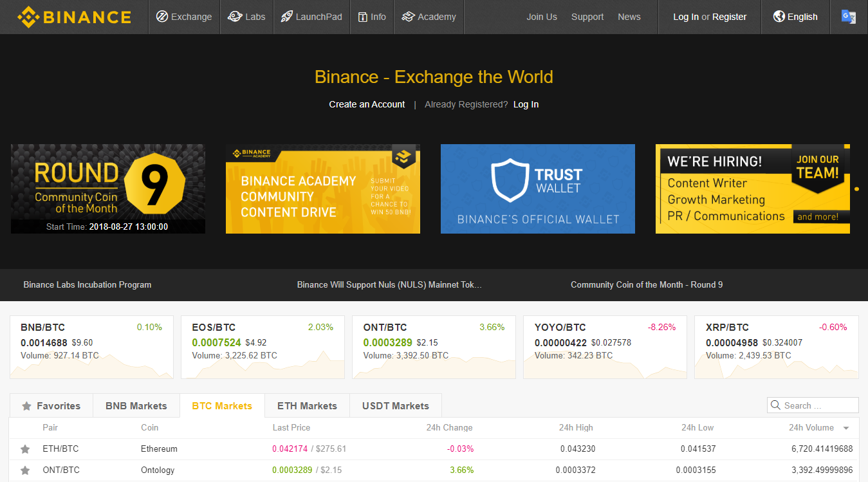The image size is (868, 482).
Task: Sort by the Pair column header
Action: (50, 427)
